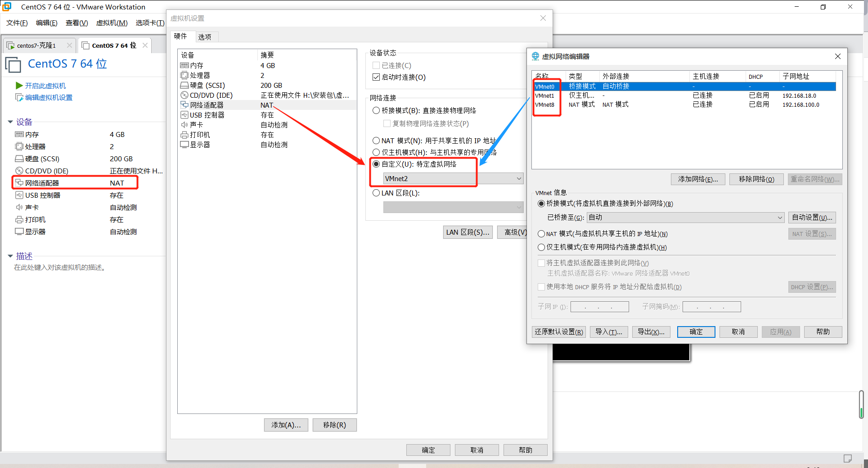Select NAT 模式(N) radio in VM settings
868x468 pixels.
point(376,141)
